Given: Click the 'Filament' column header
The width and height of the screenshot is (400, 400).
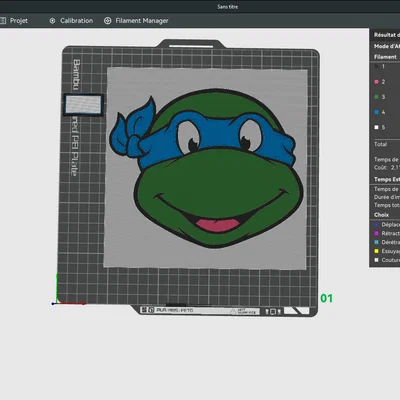Looking at the screenshot, I should pyautogui.click(x=385, y=57).
